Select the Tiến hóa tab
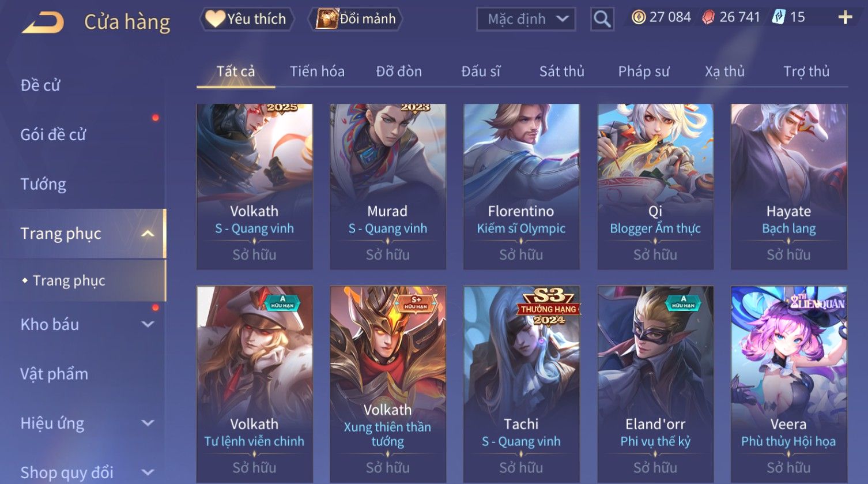 pyautogui.click(x=317, y=72)
